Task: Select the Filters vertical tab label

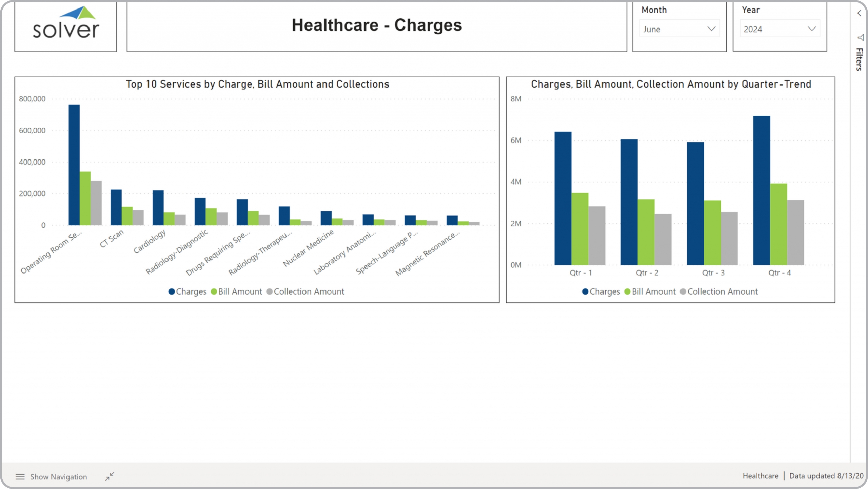Action: 859,59
